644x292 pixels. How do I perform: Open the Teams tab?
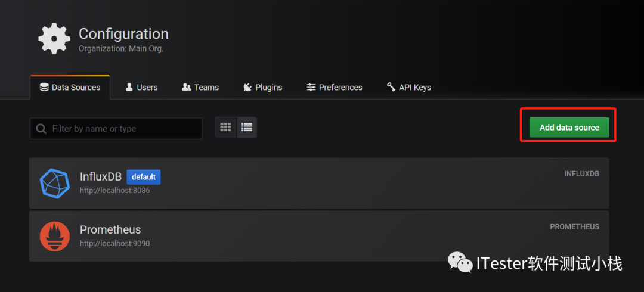click(200, 88)
